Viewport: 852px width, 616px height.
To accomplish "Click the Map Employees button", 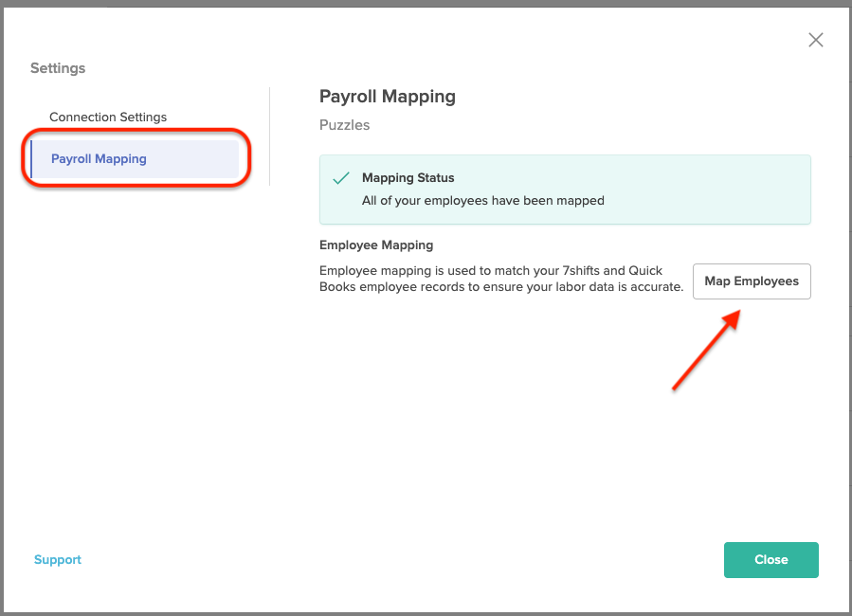I will click(752, 281).
